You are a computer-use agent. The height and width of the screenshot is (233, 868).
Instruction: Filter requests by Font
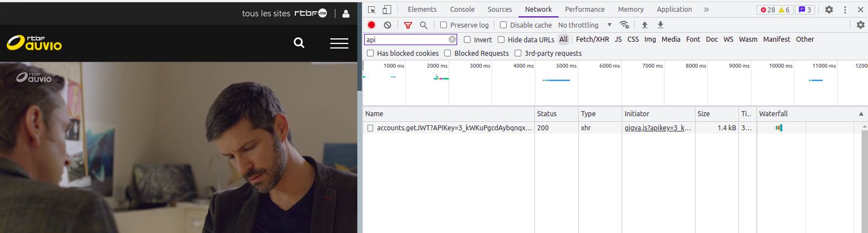pyautogui.click(x=693, y=39)
